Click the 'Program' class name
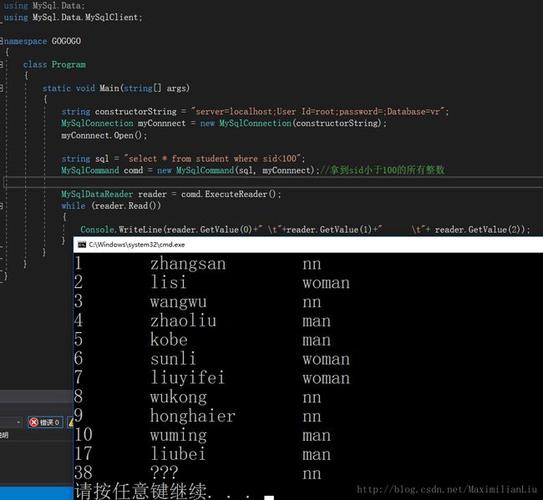This screenshot has width=543, height=500. (69, 64)
